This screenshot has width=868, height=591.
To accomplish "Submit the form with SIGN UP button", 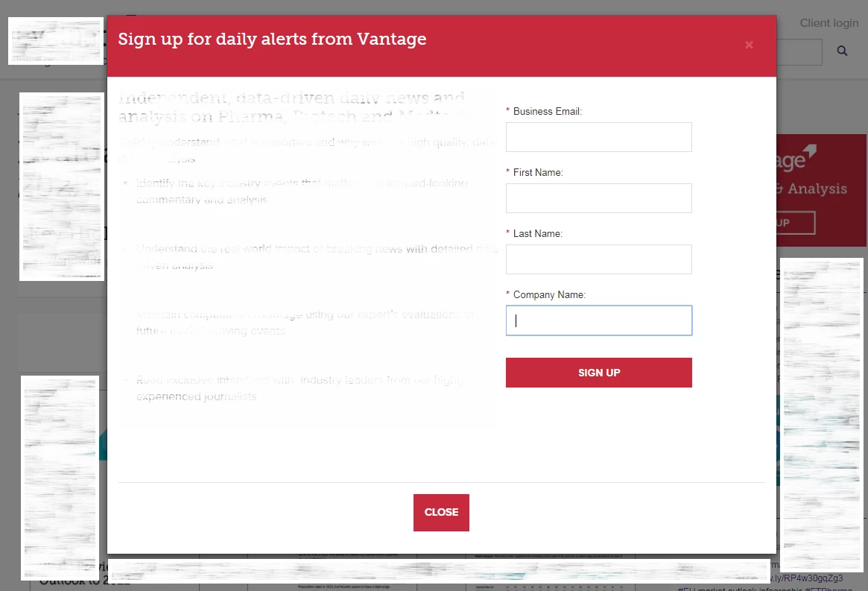I will click(598, 373).
